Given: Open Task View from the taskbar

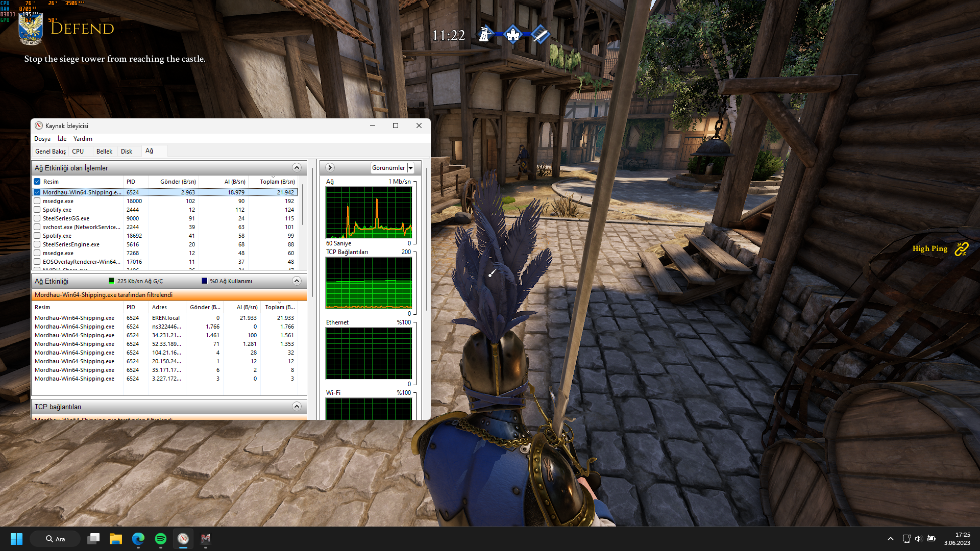Looking at the screenshot, I should [x=93, y=539].
